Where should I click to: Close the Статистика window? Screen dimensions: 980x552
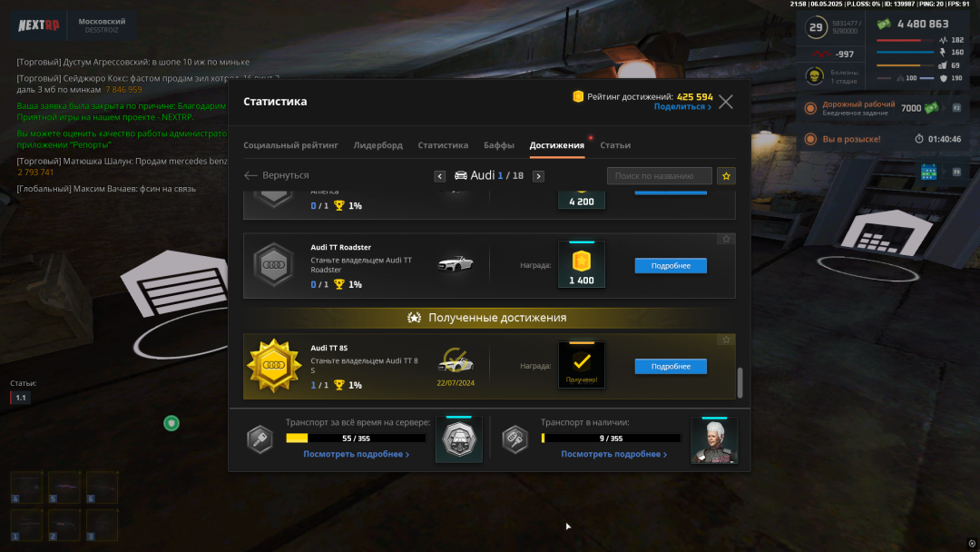coord(726,102)
